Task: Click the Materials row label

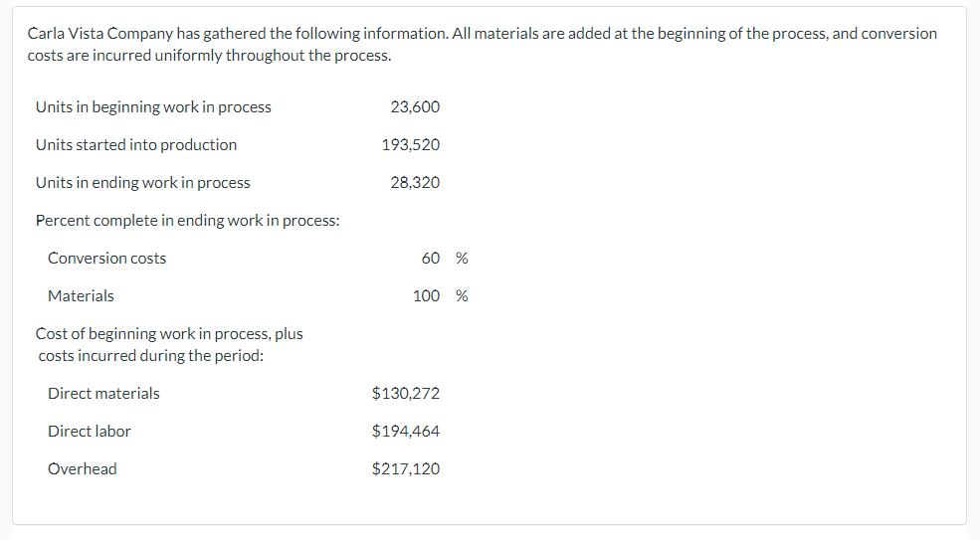Action: point(82,295)
